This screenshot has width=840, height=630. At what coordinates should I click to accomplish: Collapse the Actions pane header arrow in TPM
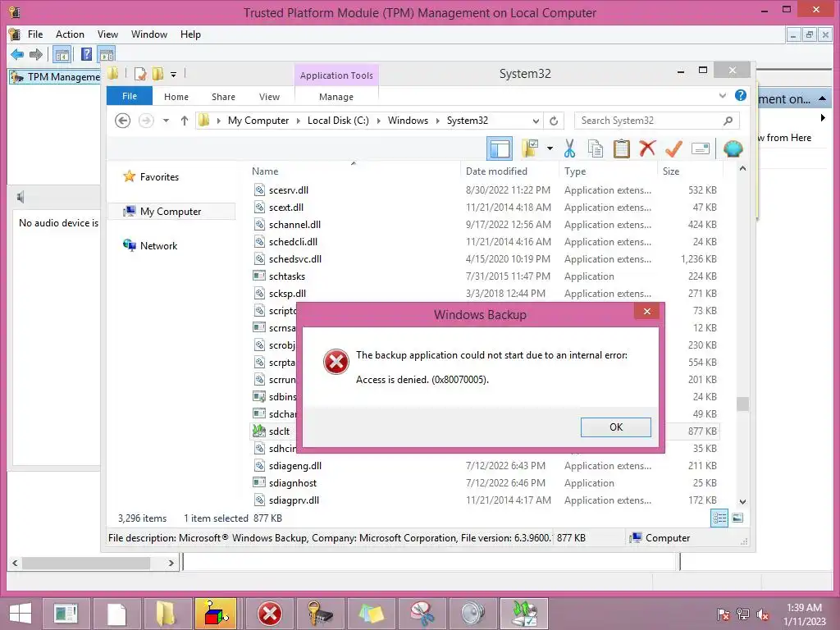[x=822, y=99]
